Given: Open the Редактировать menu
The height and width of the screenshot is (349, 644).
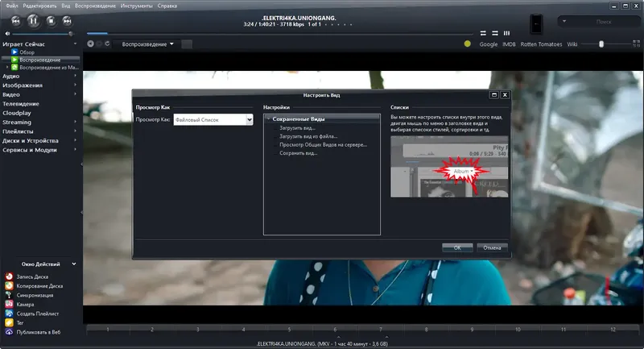Looking at the screenshot, I should [39, 6].
